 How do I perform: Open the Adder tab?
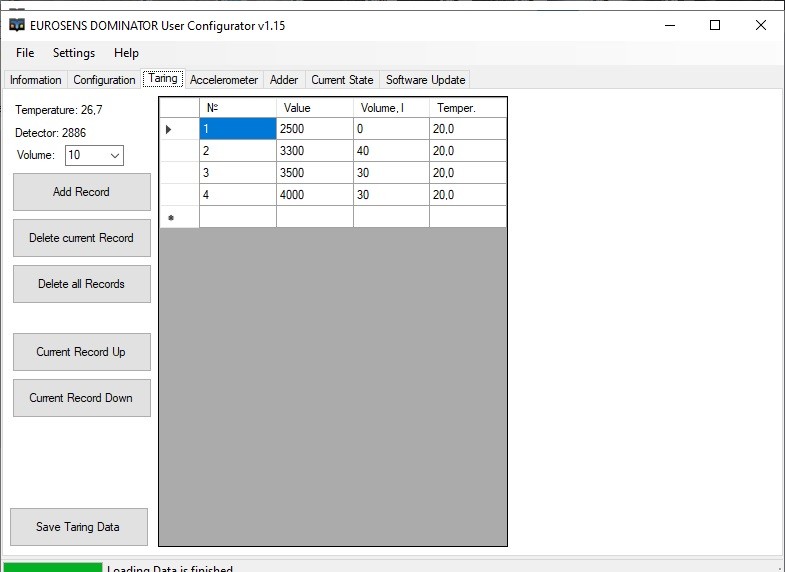(x=284, y=80)
